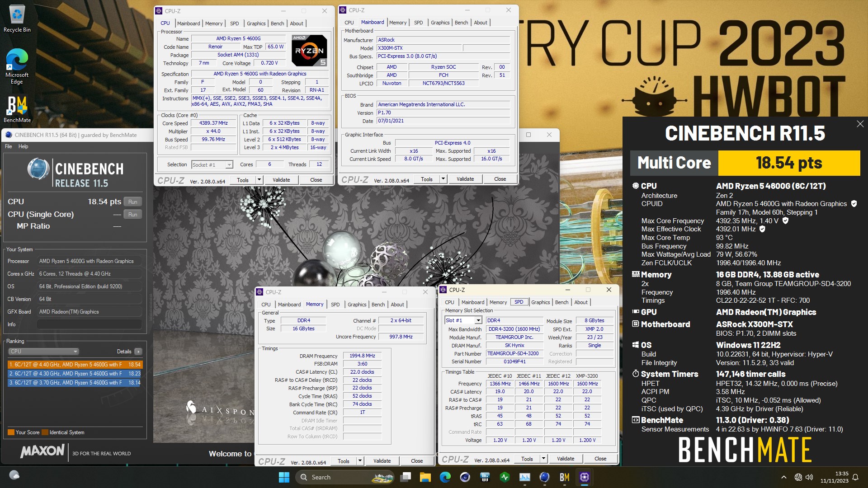Select ranking entry 4.40 GHz 18.54
This screenshot has height=488, width=868.
(x=75, y=365)
